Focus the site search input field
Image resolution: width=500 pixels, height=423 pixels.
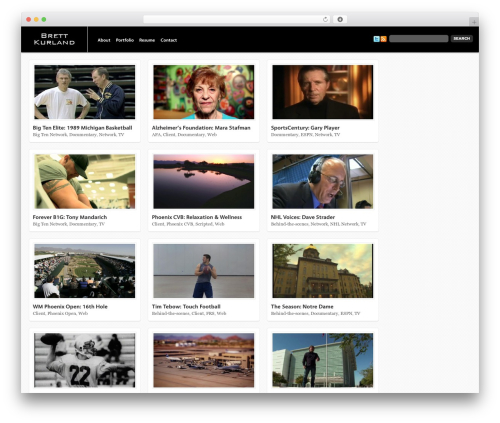click(419, 39)
